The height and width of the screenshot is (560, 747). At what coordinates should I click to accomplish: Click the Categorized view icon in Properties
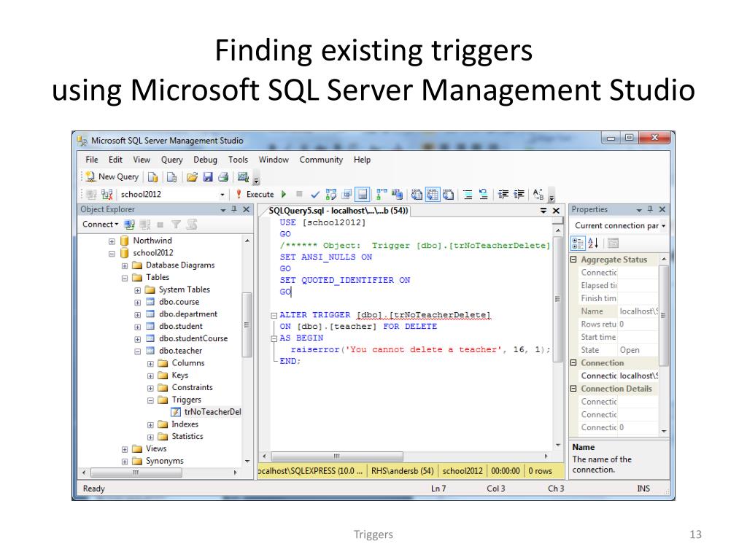point(578,244)
